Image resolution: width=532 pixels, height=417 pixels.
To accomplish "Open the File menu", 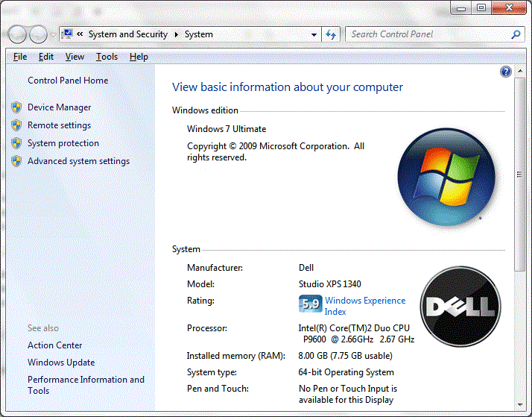I will [20, 57].
